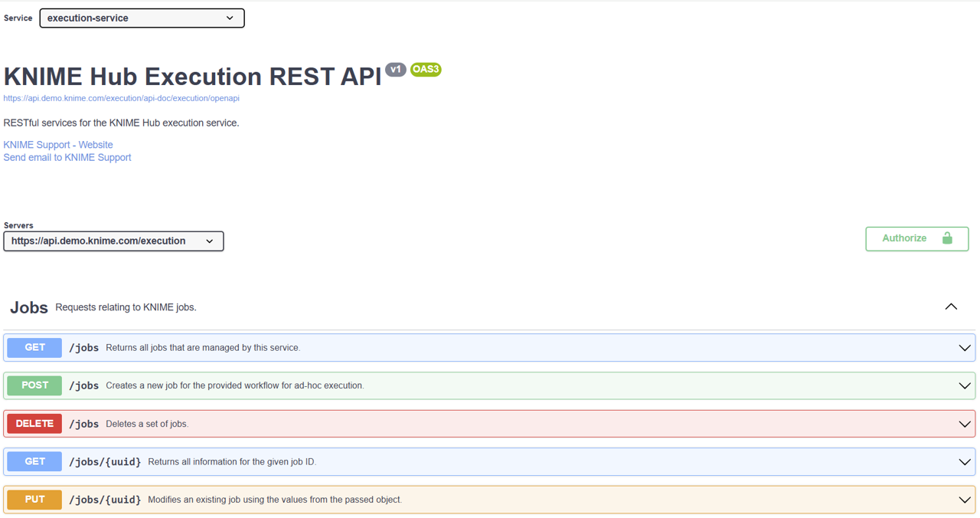Expand the GET /jobs/{uuid} row with its arrow
This screenshot has width=980, height=518.
coord(965,462)
